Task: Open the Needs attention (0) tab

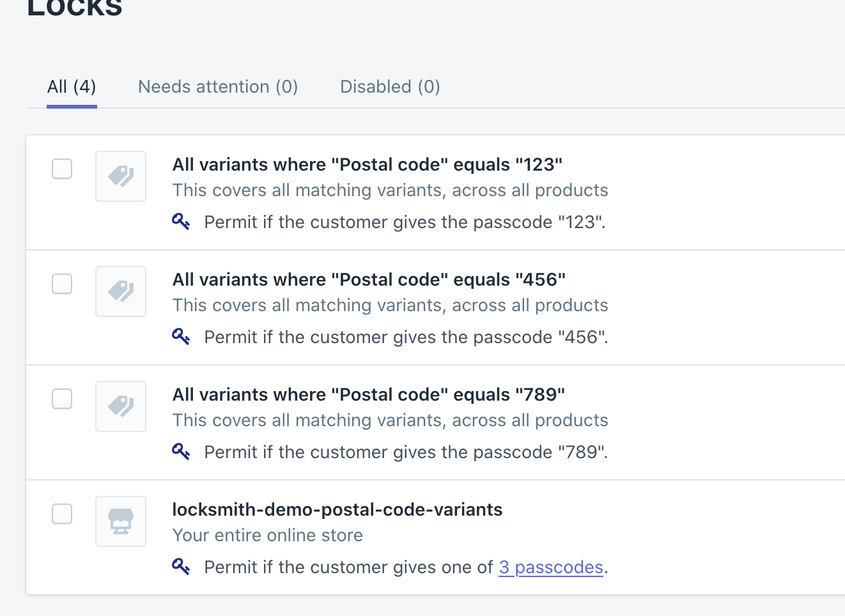Action: point(218,87)
